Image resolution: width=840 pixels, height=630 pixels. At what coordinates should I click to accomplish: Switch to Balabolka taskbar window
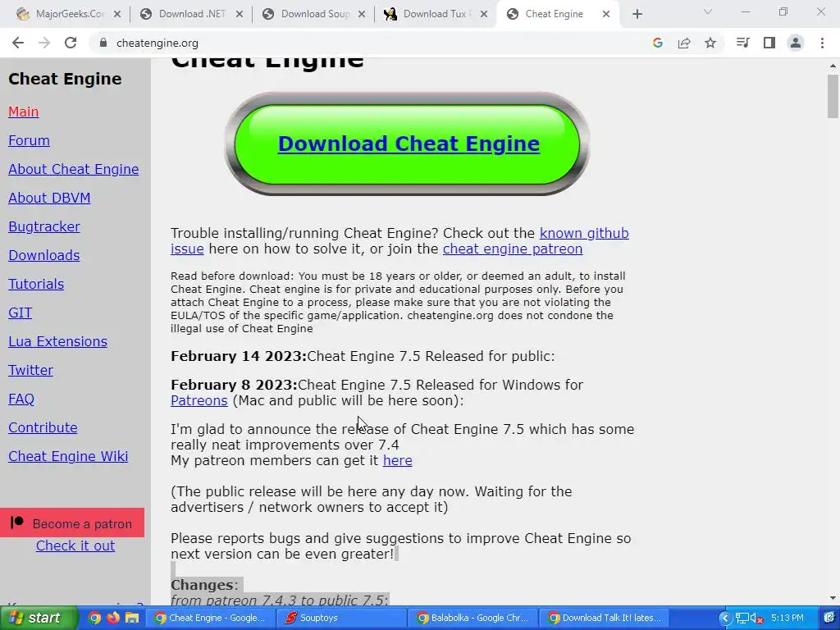tap(472, 618)
